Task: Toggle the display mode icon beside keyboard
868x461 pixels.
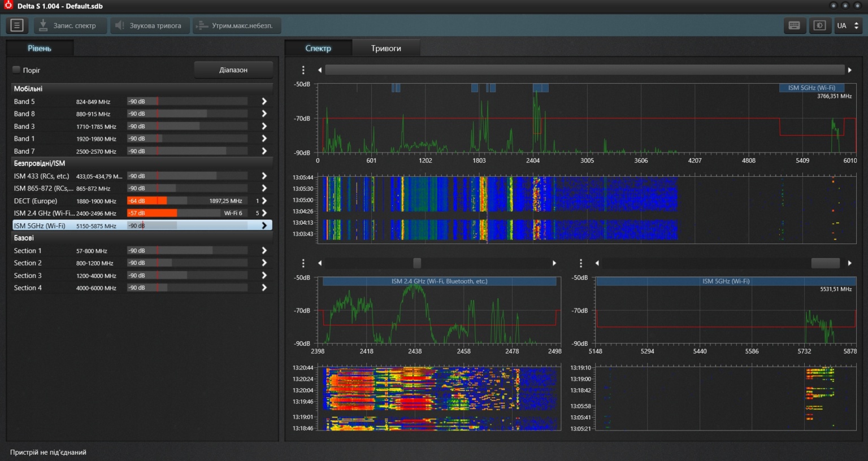Action: click(x=819, y=25)
